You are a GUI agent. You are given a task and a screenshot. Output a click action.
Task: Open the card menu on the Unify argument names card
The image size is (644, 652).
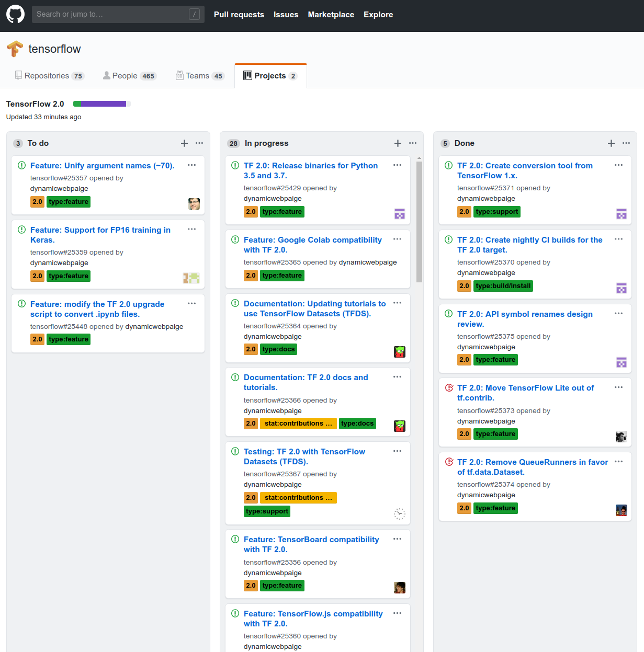[191, 165]
